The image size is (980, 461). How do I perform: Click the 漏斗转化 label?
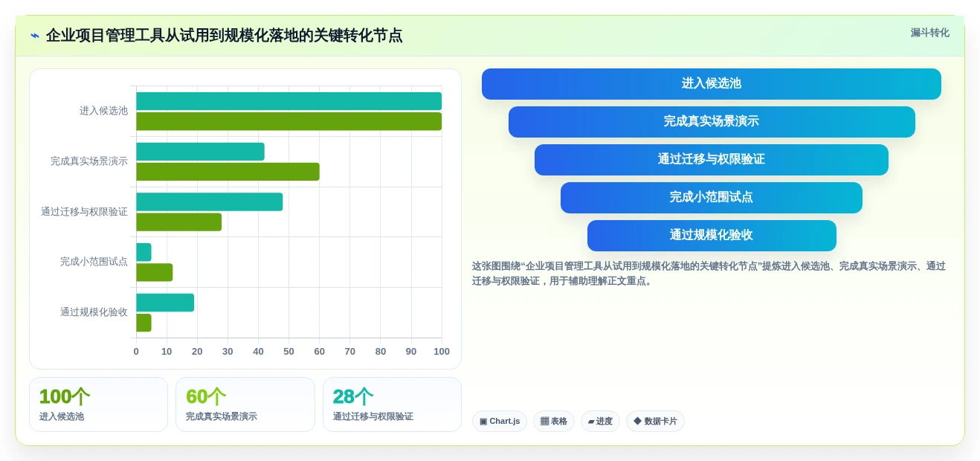click(929, 33)
